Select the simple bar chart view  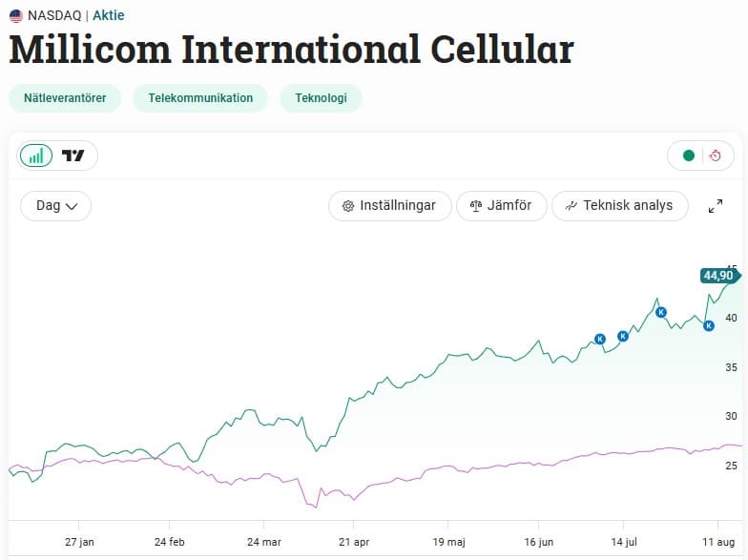coord(36,156)
